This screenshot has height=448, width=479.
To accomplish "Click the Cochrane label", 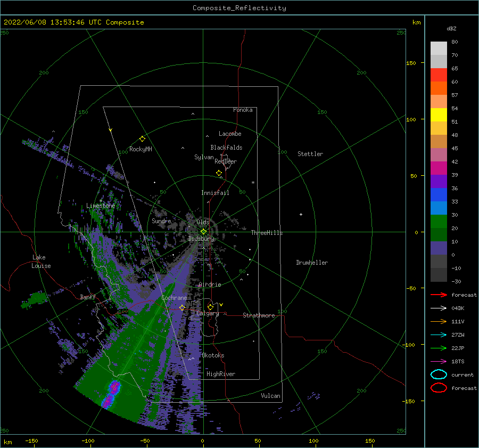I will click(x=174, y=298).
